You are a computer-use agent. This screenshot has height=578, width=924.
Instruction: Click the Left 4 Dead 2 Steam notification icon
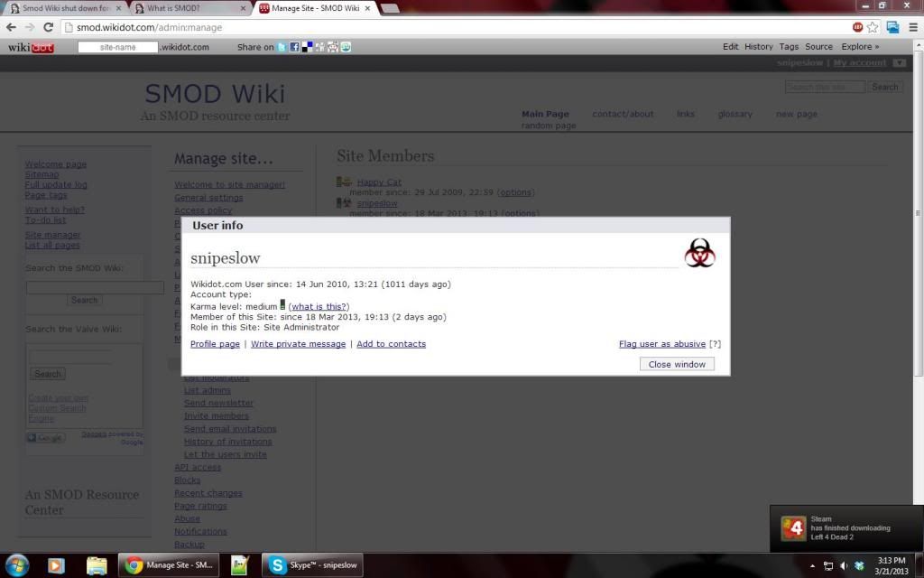click(793, 527)
